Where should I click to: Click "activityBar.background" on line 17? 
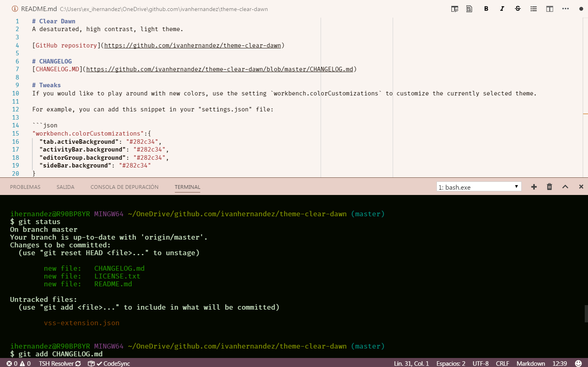[83, 150]
